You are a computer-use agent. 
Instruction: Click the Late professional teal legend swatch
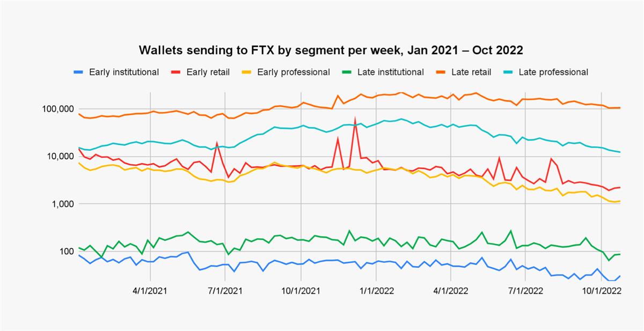[509, 72]
